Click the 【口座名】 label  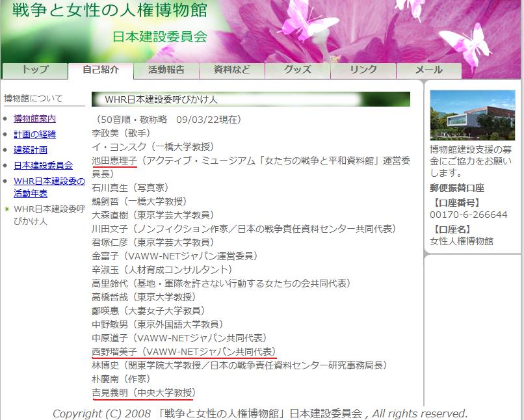coord(451,230)
